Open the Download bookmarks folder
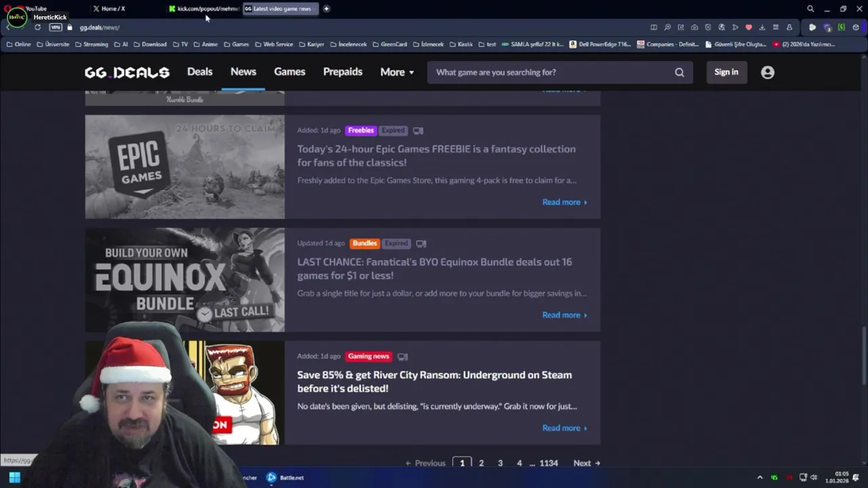 (150, 44)
